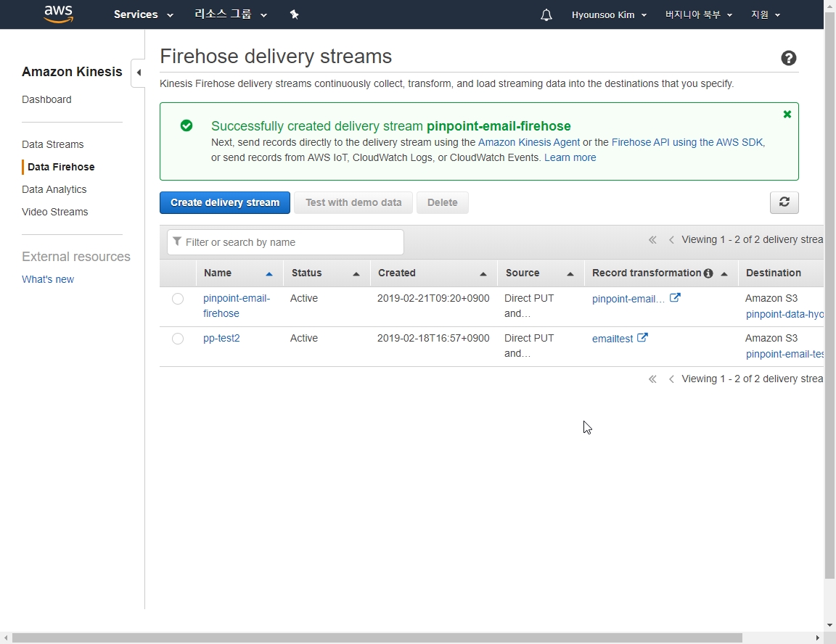Select Data Firehose in the sidebar
836x644 pixels.
tap(61, 167)
